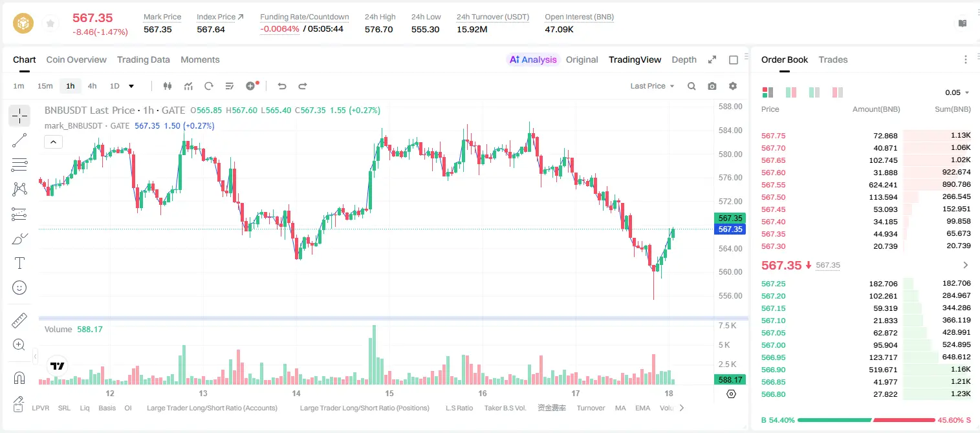The image size is (980, 433).
Task: Click the B/S ratio bar
Action: pos(866,420)
